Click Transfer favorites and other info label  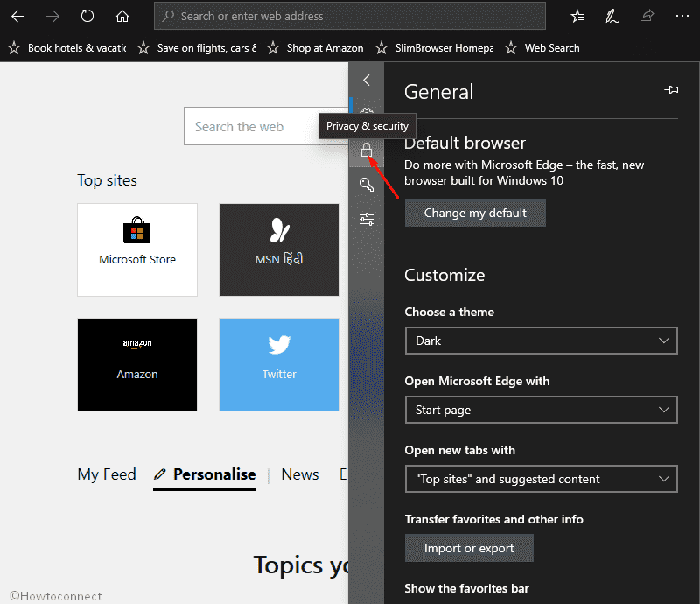point(493,520)
